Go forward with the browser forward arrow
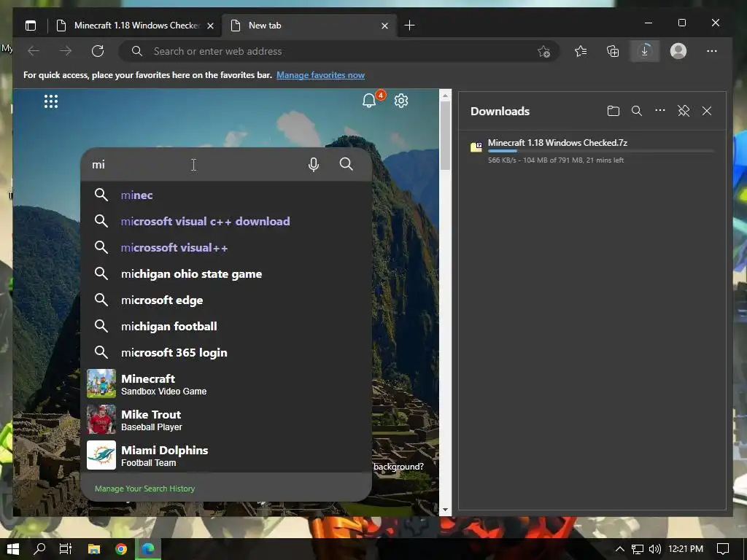The width and height of the screenshot is (747, 560). [x=65, y=51]
